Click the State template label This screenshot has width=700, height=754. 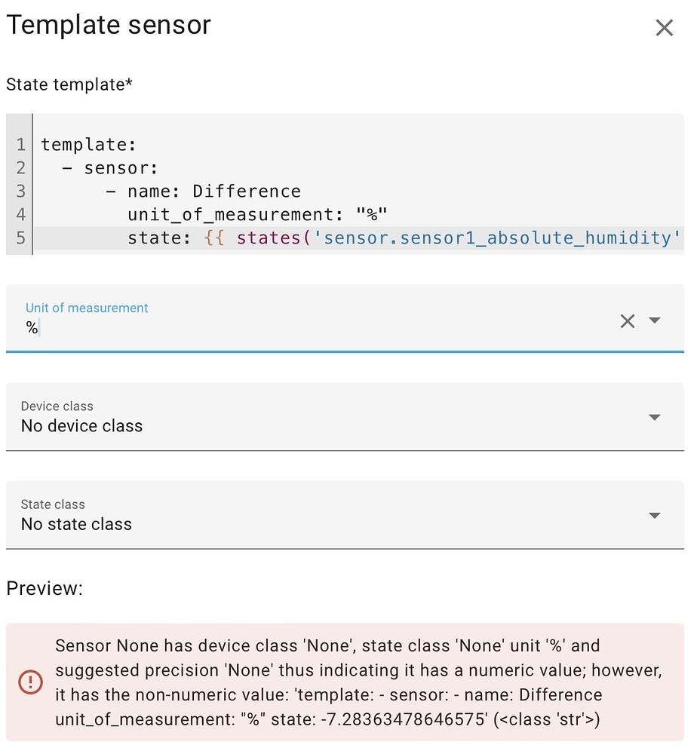69,84
